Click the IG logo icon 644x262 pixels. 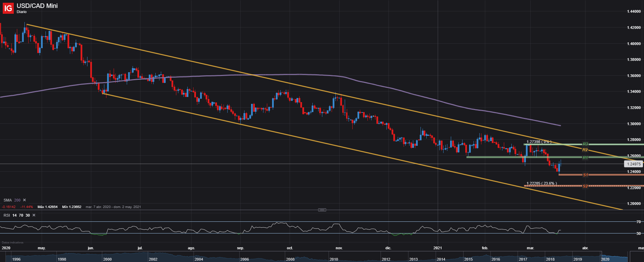(x=8, y=8)
